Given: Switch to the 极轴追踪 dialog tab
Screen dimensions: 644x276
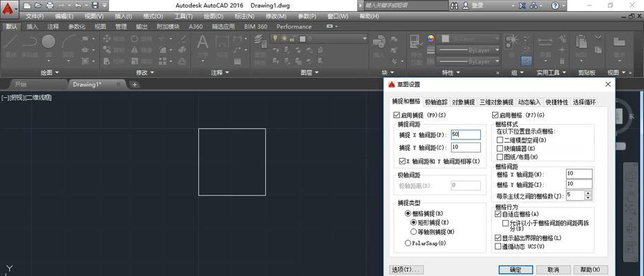Looking at the screenshot, I should coord(436,101).
